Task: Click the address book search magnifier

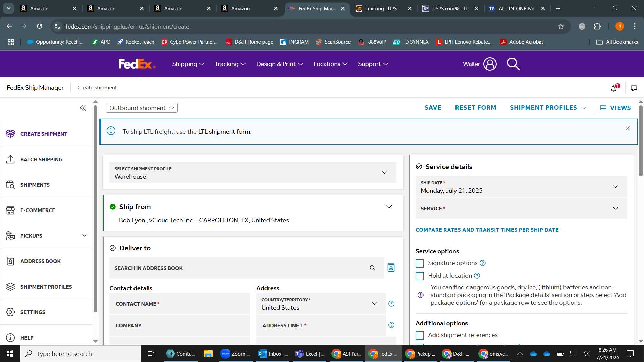Action: coord(372,268)
